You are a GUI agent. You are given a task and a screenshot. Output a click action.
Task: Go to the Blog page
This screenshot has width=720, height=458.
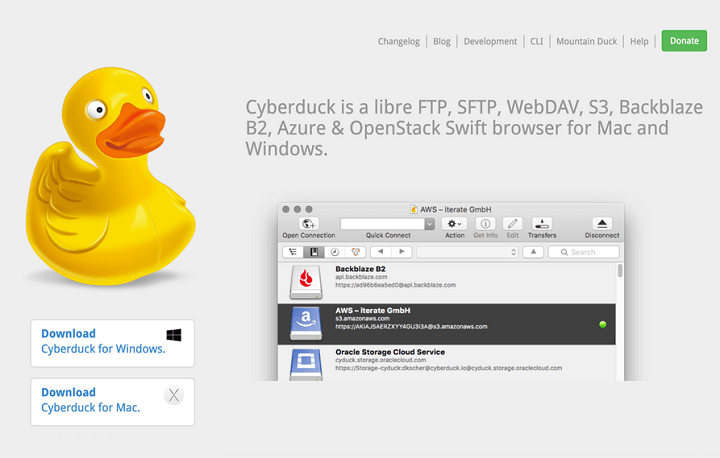point(442,41)
